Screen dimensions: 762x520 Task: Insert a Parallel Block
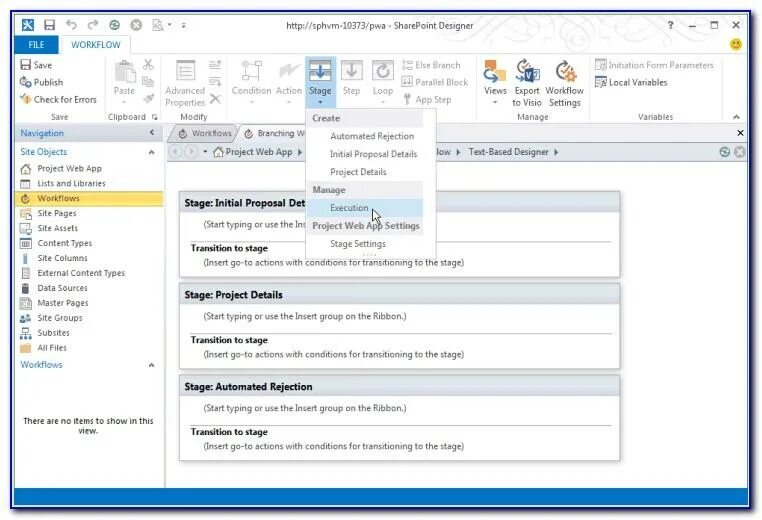(x=435, y=82)
